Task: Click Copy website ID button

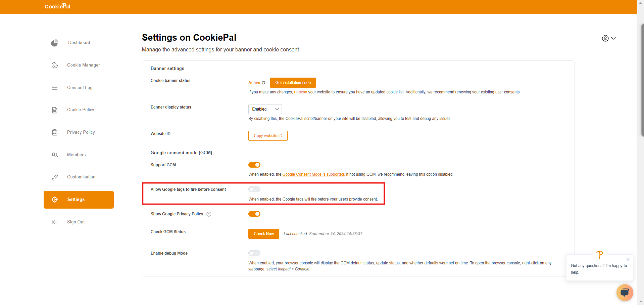Action: coord(268,136)
